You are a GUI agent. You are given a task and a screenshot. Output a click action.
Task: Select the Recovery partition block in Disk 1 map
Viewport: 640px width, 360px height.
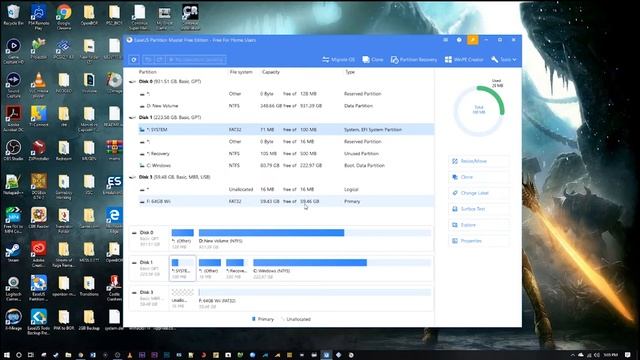point(236,268)
